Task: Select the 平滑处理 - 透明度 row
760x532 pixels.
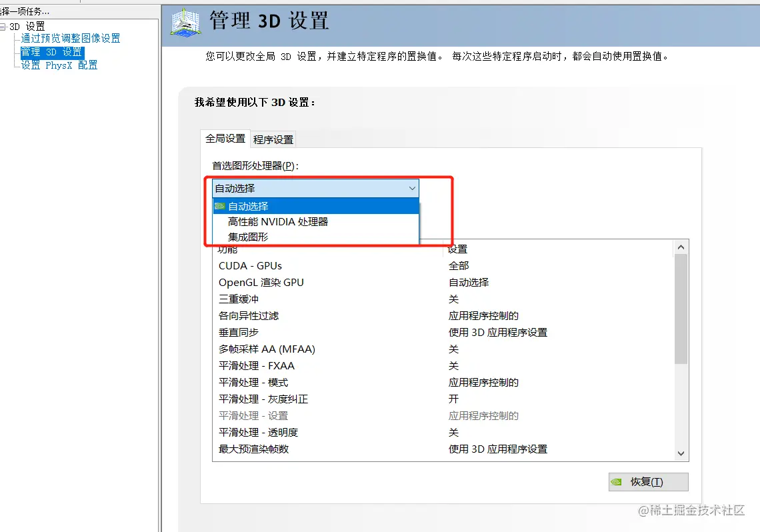Action: [443, 432]
